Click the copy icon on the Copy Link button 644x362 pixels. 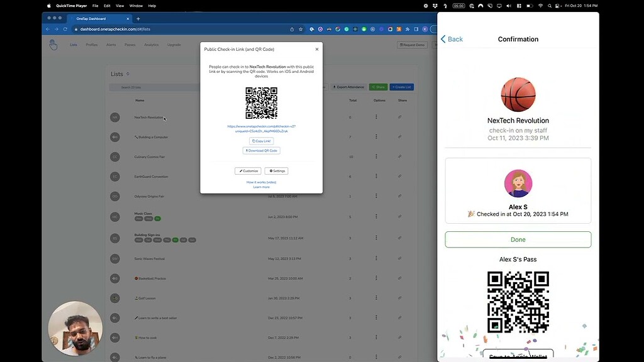click(253, 141)
